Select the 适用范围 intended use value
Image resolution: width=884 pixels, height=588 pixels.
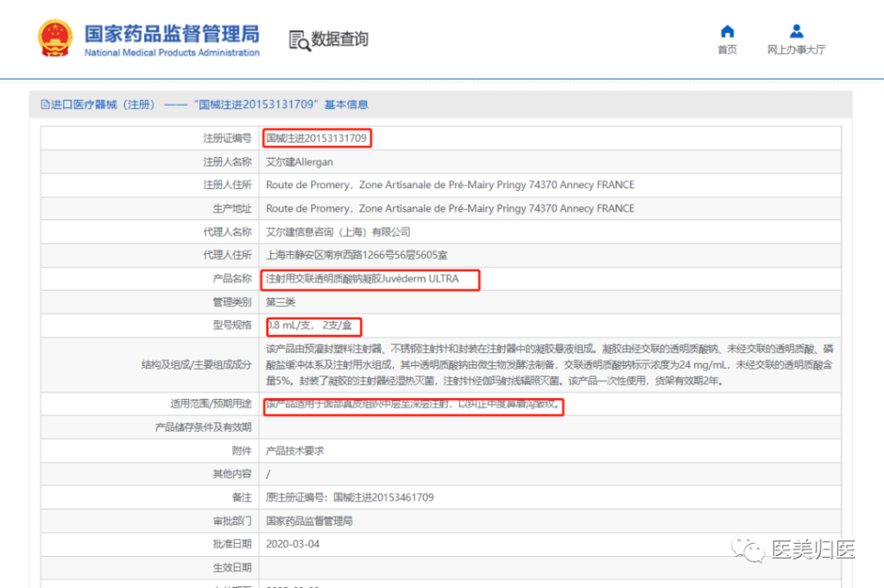pos(414,404)
